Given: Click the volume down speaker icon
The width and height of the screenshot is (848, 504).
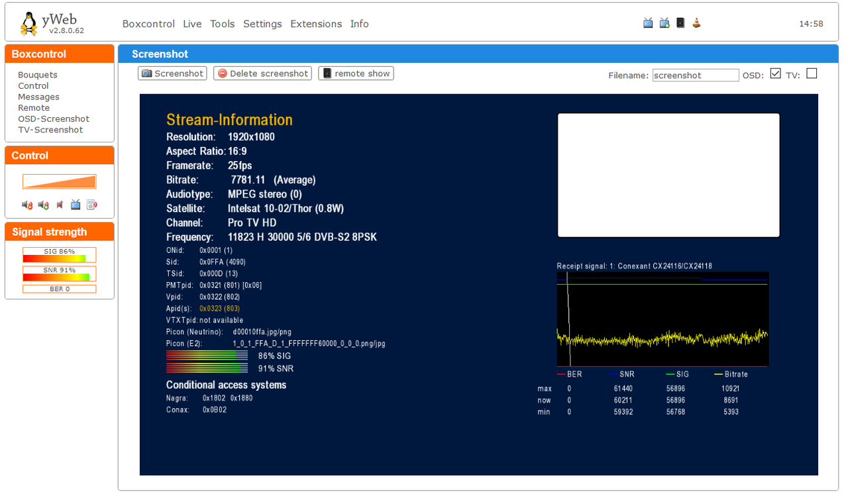Looking at the screenshot, I should (x=27, y=205).
